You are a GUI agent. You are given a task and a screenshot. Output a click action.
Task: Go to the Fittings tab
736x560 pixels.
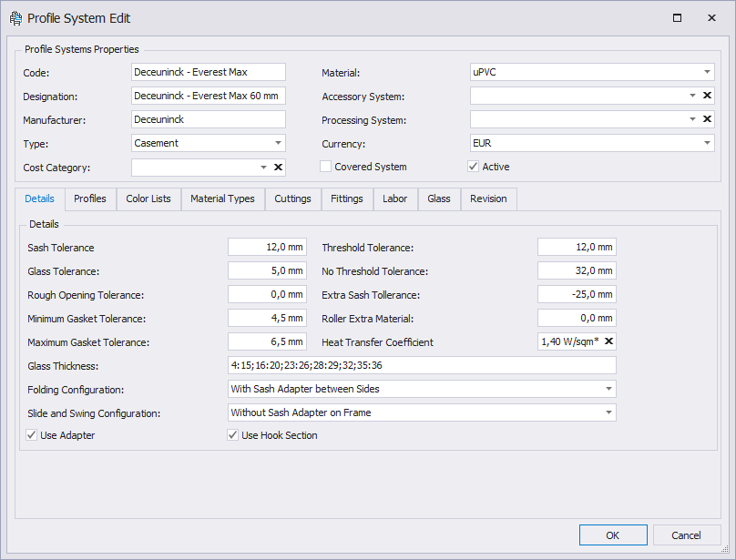347,199
